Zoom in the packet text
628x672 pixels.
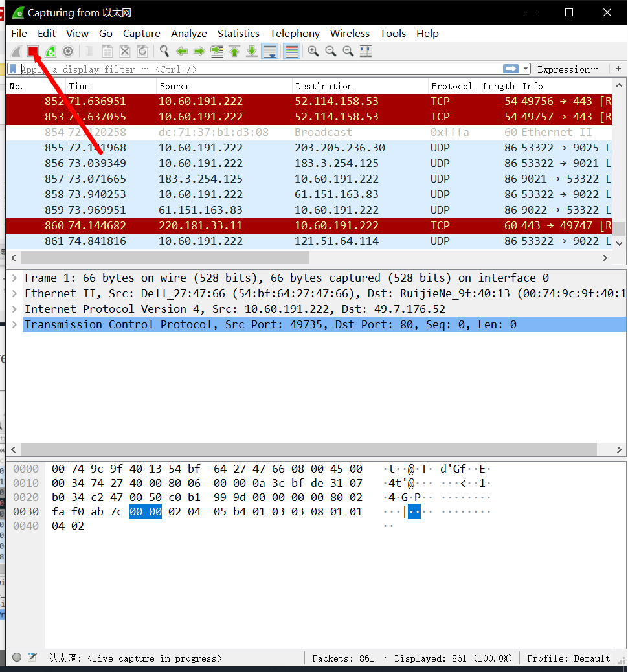(x=313, y=51)
